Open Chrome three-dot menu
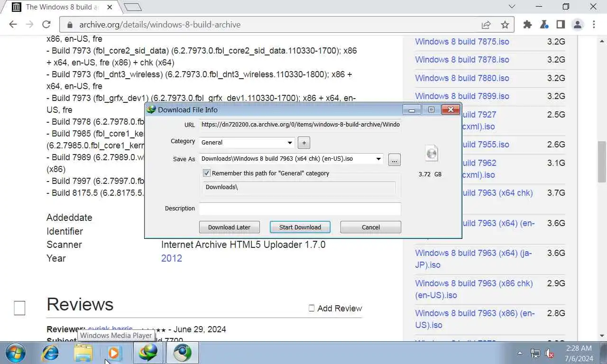607x364 pixels. (x=594, y=25)
